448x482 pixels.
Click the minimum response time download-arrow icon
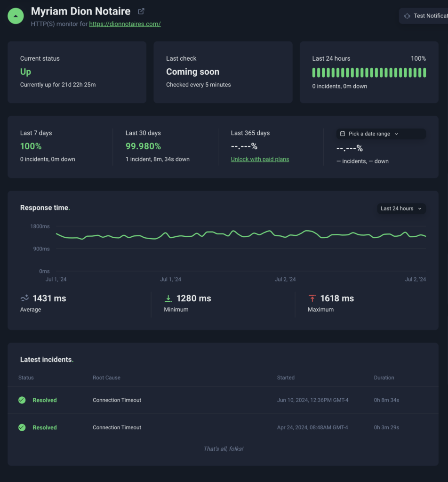tap(168, 298)
